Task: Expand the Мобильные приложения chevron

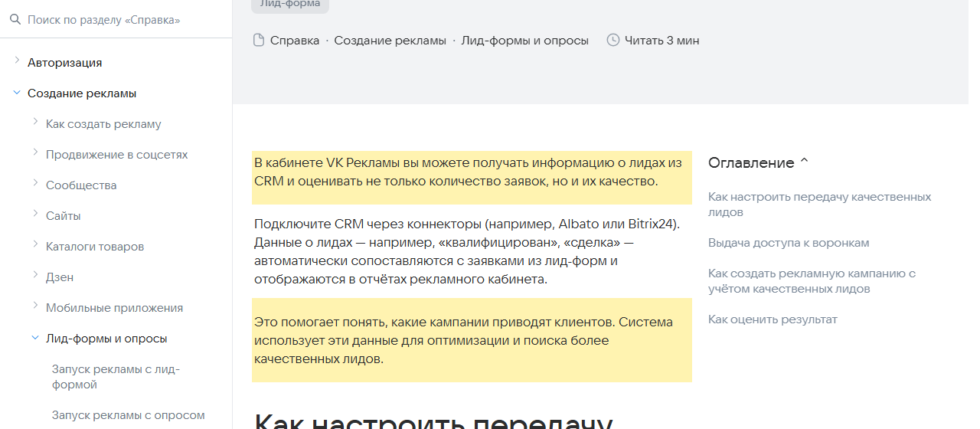Action: click(x=35, y=306)
